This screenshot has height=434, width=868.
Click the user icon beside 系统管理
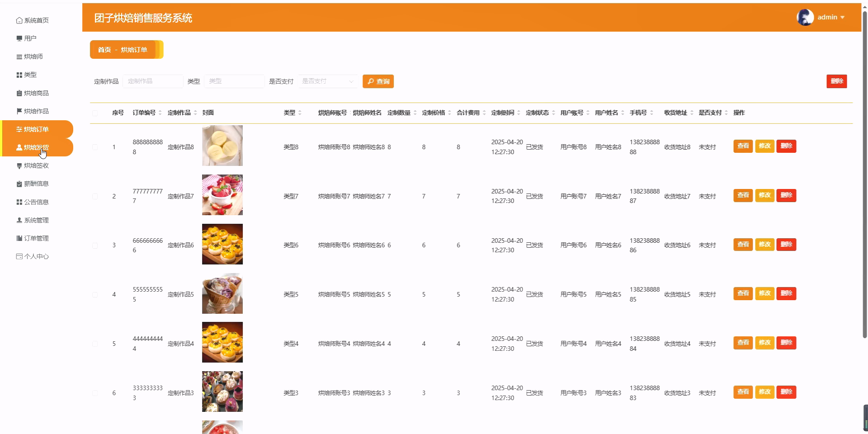point(19,220)
